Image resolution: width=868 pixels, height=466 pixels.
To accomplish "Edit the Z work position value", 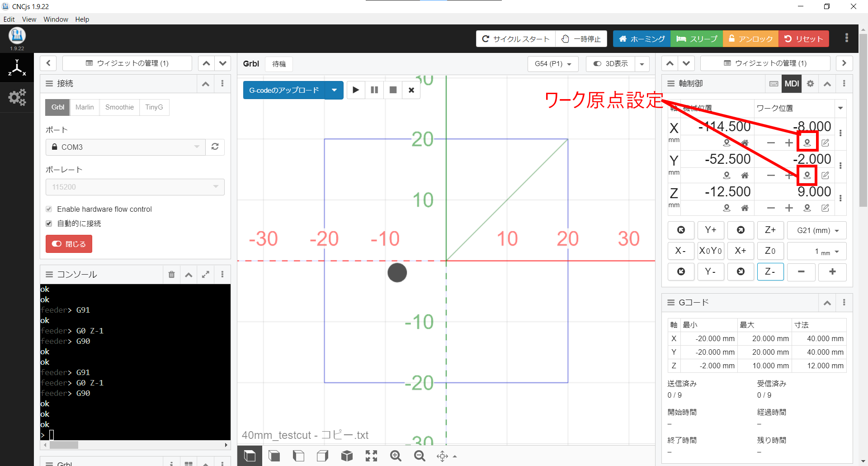I will 825,208.
